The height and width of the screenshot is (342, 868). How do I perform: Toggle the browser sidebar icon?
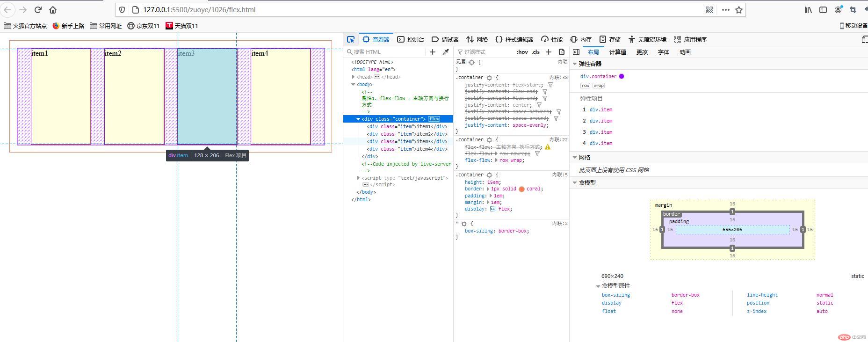coord(823,10)
